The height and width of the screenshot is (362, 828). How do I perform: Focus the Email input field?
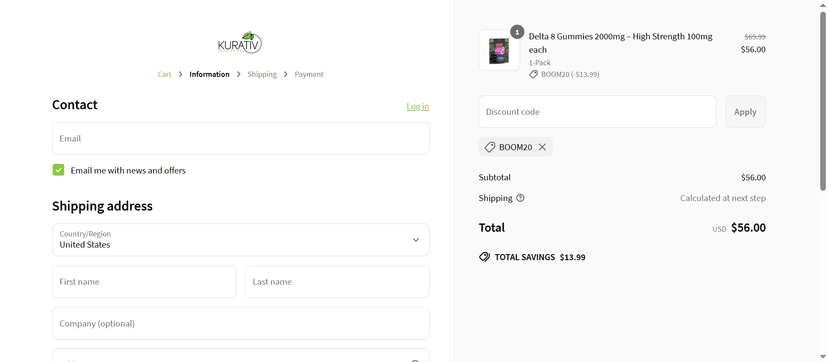coord(241,138)
